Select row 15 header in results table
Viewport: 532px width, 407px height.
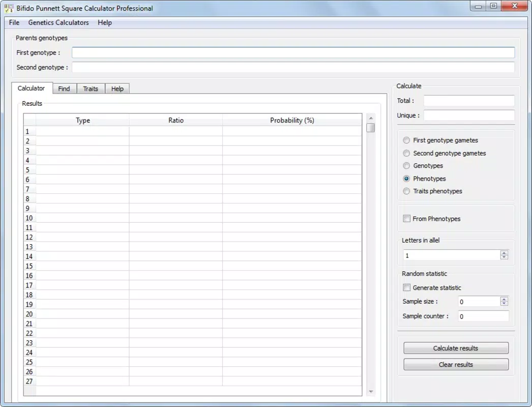pos(29,266)
